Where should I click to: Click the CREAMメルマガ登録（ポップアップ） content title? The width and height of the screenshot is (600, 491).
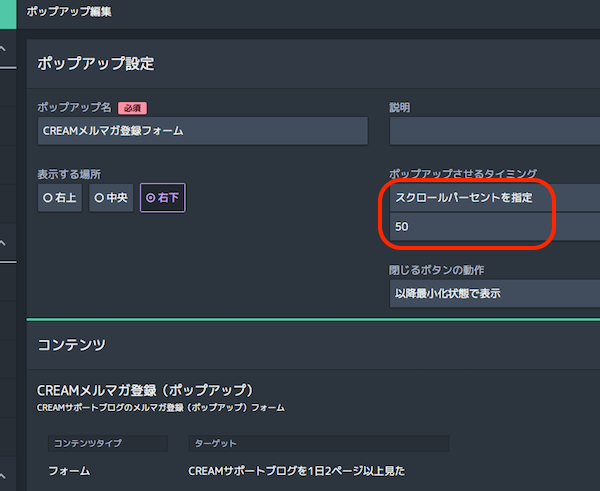click(145, 390)
